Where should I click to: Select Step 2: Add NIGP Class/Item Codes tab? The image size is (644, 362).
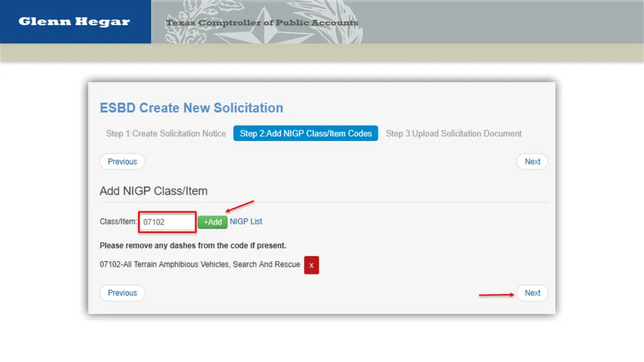click(x=306, y=133)
